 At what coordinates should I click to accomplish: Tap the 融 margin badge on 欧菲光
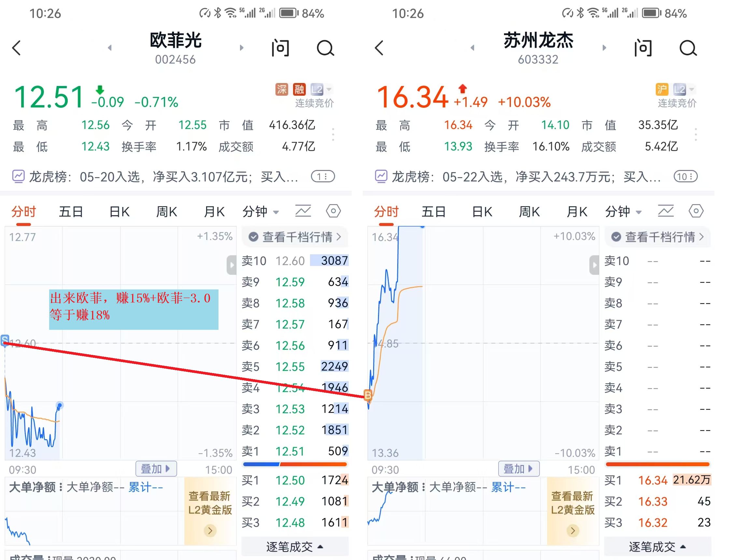tap(299, 89)
